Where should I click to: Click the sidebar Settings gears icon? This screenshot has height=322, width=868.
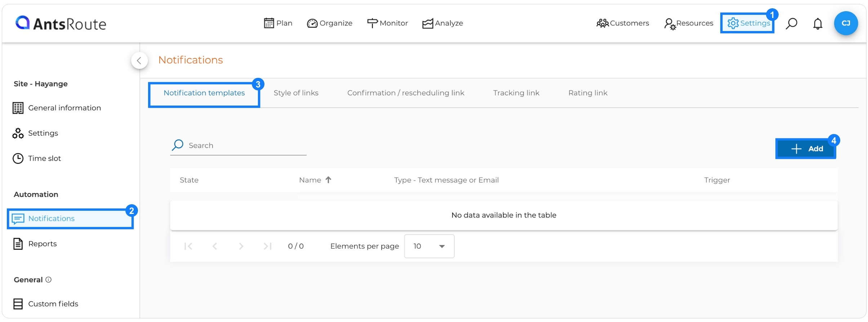(18, 133)
